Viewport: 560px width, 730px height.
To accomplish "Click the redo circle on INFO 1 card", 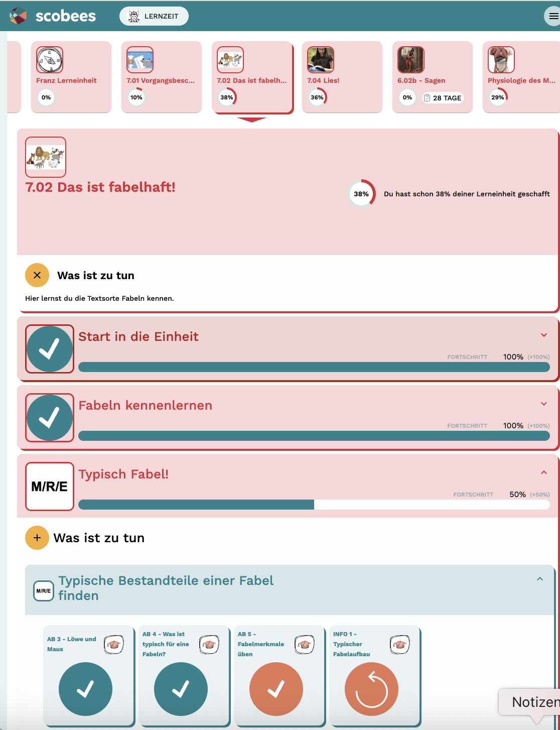I will coord(371,689).
